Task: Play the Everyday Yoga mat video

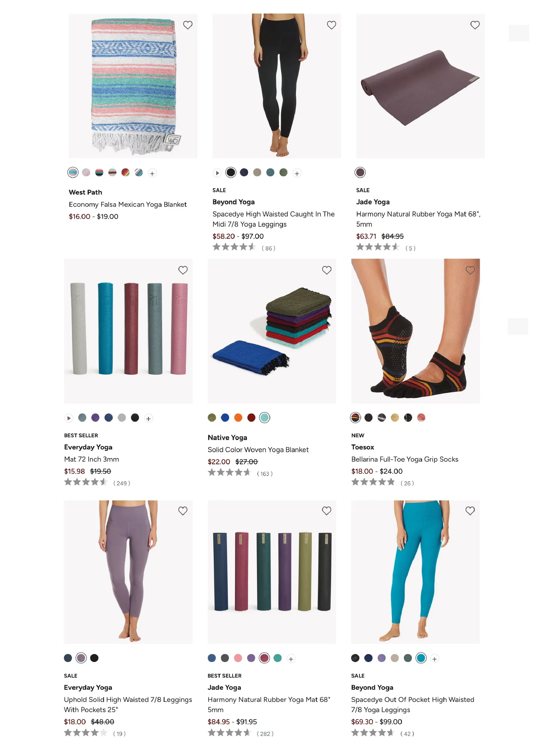Action: coord(69,418)
